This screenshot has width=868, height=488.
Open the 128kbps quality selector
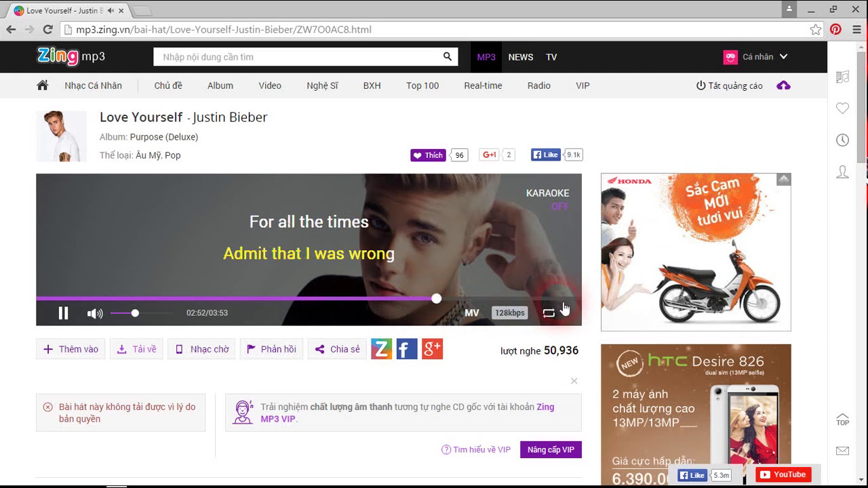tap(509, 313)
